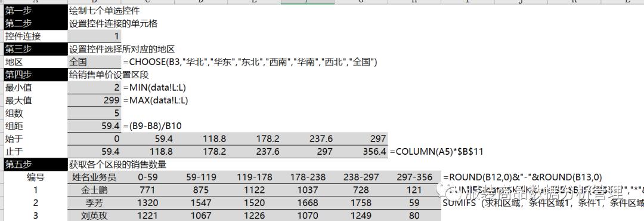Click the cell reading 绘制七个单选控件

click(104, 11)
